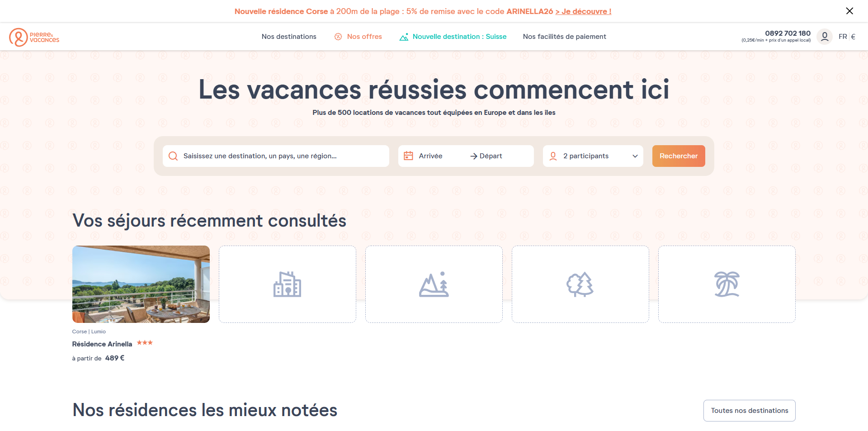Click the city buildings placeholder card icon
Viewport: 868px width, 431px height.
(x=287, y=284)
